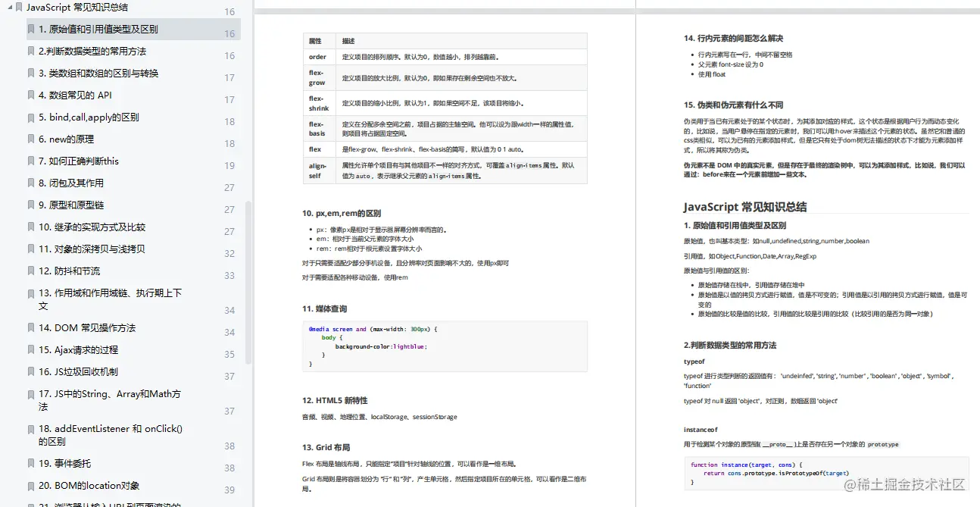Click bookmark icon for 8. 闭包及其作用
This screenshot has height=507, width=980.
pyautogui.click(x=31, y=183)
